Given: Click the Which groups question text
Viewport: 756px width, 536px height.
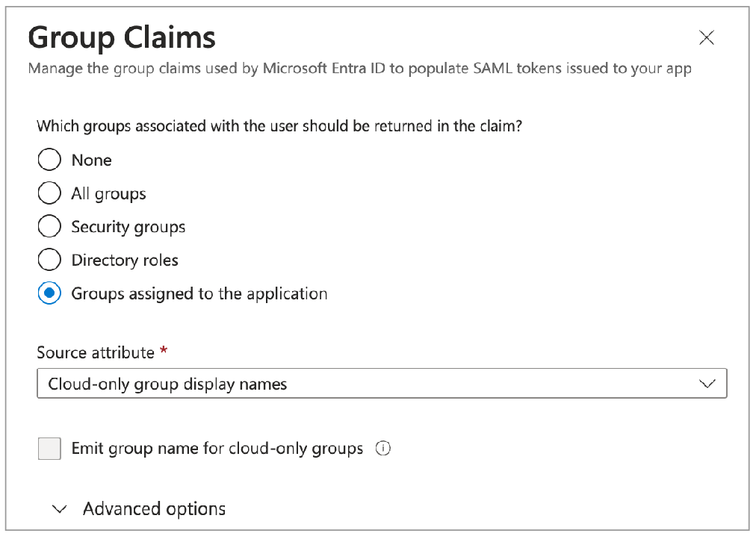Looking at the screenshot, I should 279,126.
